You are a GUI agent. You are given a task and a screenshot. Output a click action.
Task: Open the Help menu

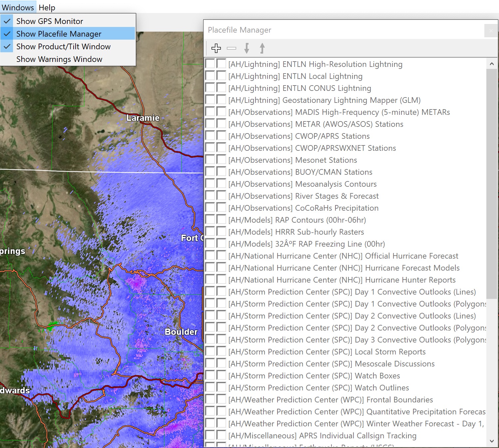pos(47,7)
